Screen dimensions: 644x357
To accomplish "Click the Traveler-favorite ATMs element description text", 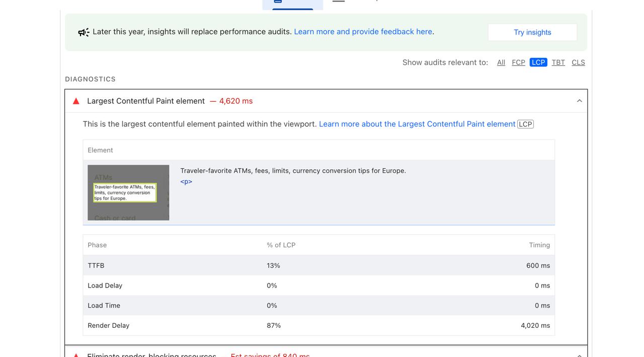I will click(293, 171).
